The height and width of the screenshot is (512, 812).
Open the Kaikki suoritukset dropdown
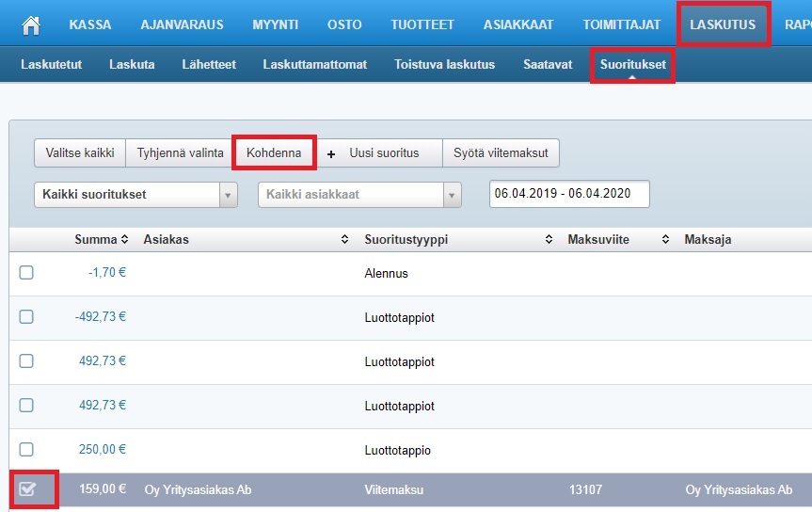pyautogui.click(x=135, y=195)
